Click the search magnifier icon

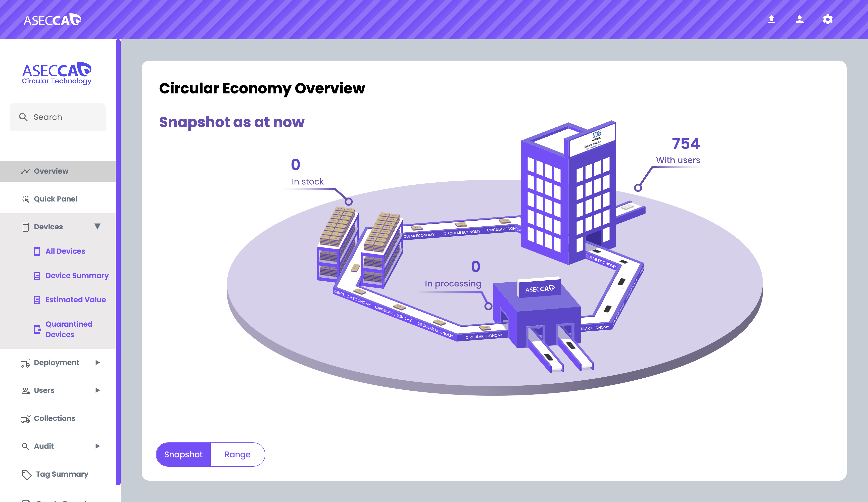pyautogui.click(x=23, y=117)
